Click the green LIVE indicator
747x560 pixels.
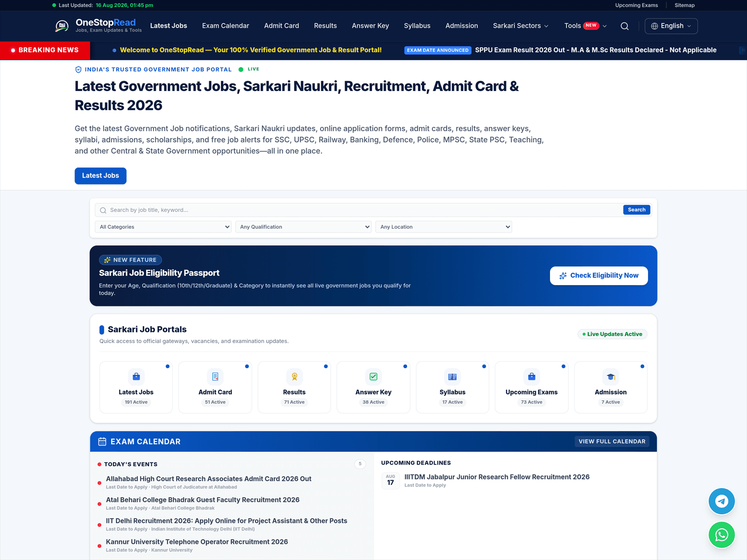click(249, 69)
